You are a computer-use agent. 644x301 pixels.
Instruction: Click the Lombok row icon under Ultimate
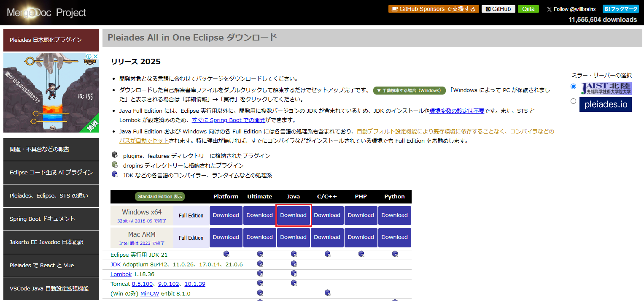[x=260, y=274]
